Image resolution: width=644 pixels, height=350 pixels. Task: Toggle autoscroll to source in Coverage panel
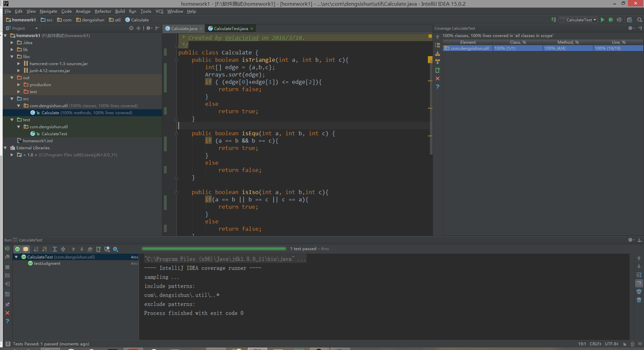[x=438, y=53]
